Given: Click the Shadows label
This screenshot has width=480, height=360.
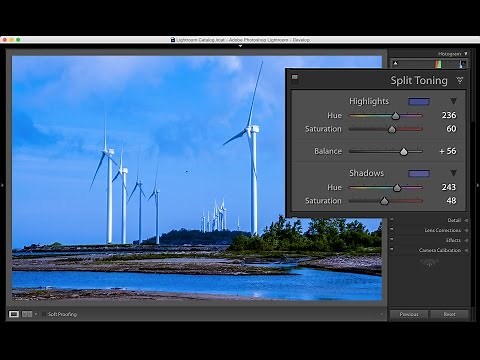Looking at the screenshot, I should (367, 173).
